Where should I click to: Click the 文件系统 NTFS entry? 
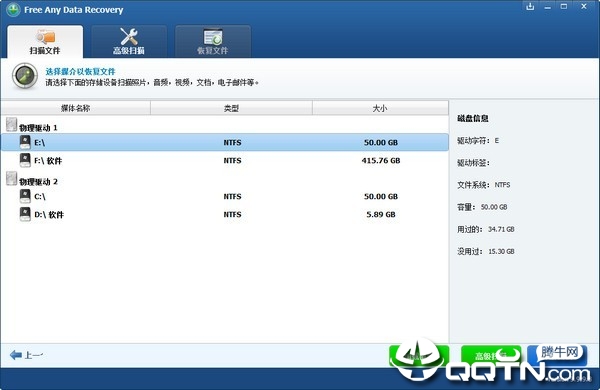pos(484,185)
